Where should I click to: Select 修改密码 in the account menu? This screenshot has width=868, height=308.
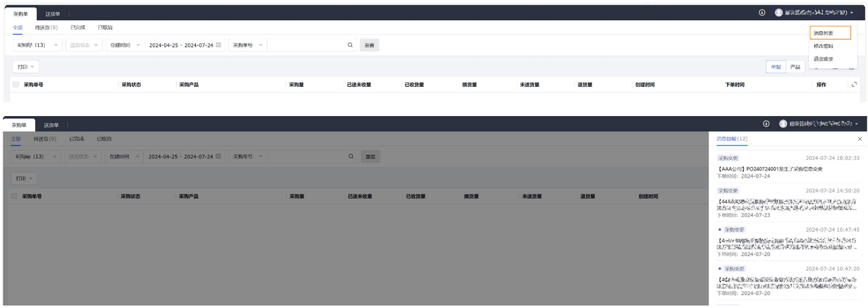[x=823, y=46]
